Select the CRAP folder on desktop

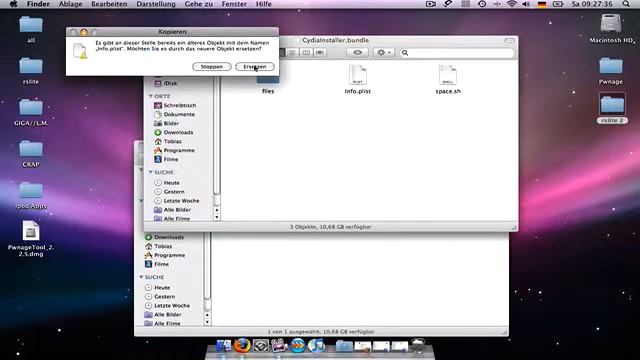click(31, 153)
